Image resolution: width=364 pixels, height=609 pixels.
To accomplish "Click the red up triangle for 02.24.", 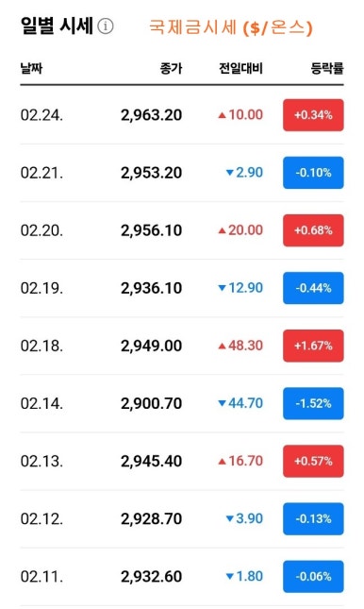I will pyautogui.click(x=222, y=115).
